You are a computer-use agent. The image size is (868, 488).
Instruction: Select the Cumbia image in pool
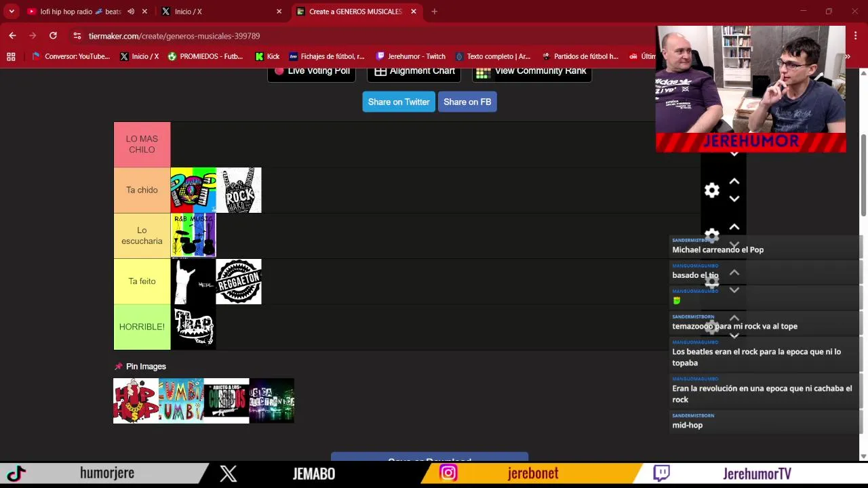(181, 401)
